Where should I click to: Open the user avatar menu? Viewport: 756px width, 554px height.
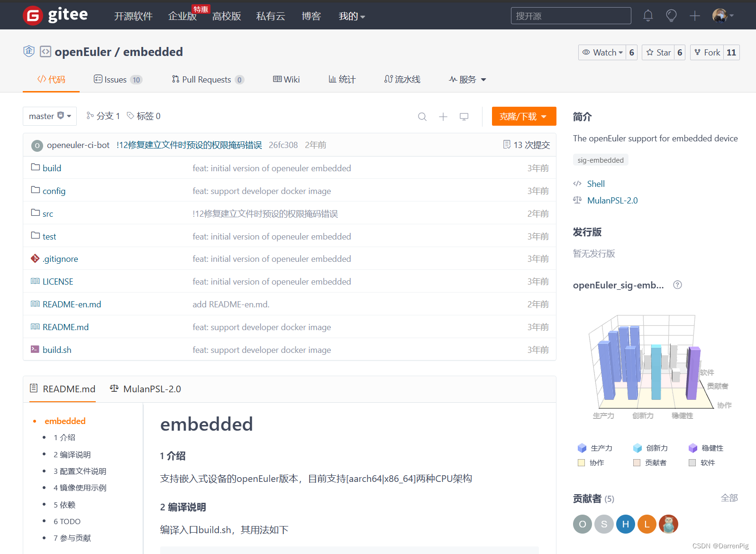[x=723, y=16]
